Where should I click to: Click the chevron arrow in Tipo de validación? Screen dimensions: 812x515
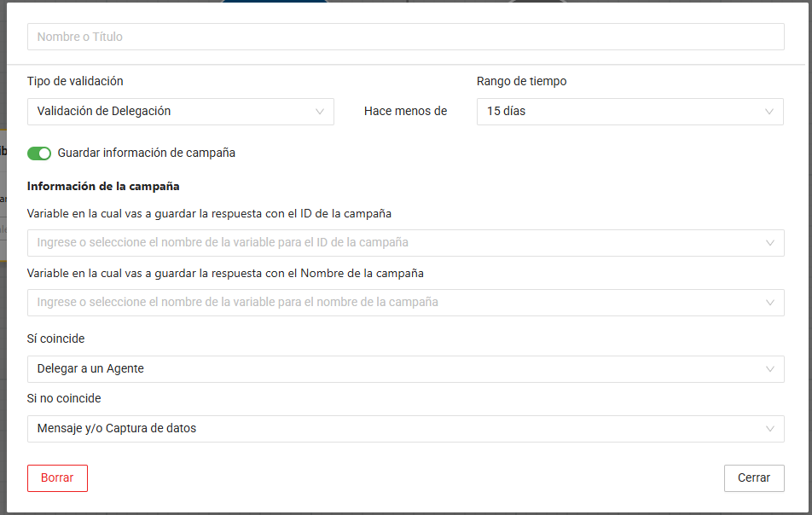pos(320,112)
